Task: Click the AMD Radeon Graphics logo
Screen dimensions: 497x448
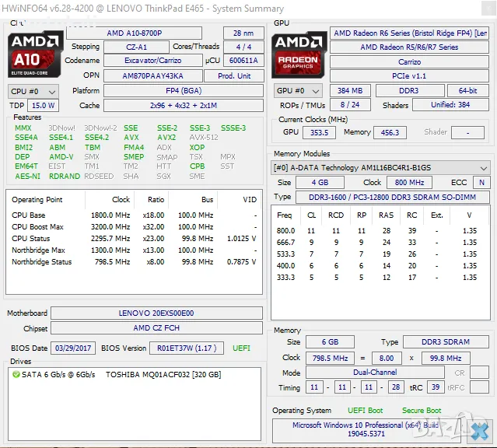Action: (299, 54)
